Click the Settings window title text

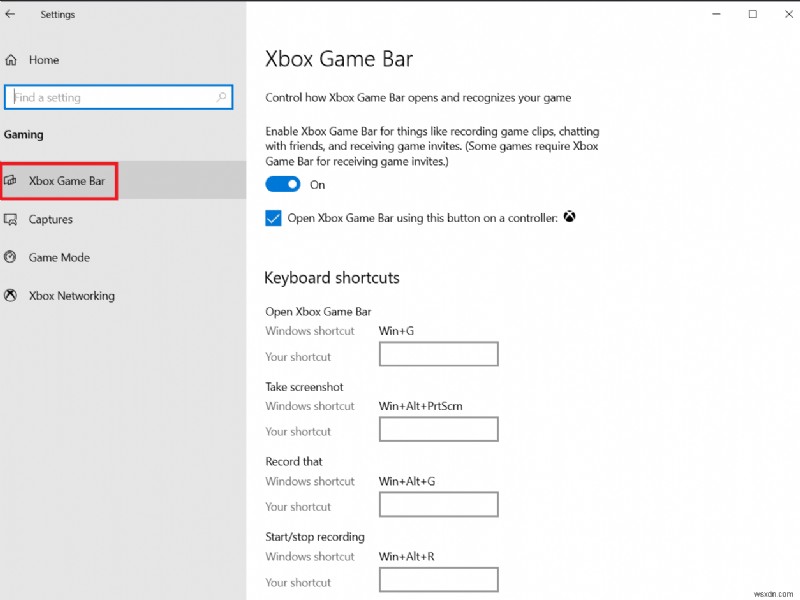[x=58, y=14]
